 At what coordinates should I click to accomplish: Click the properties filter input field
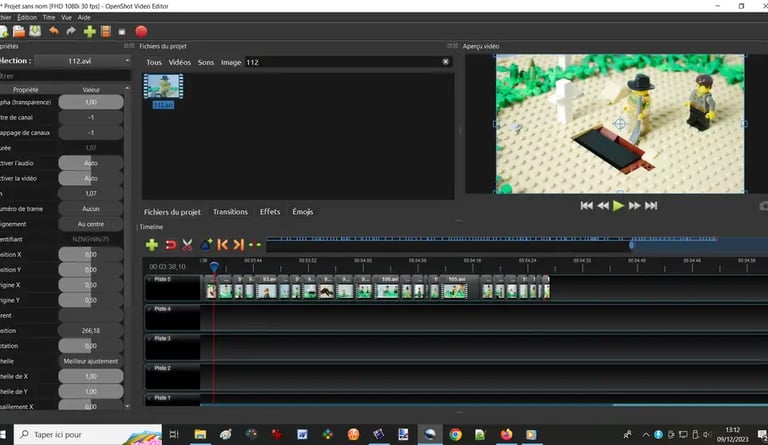65,76
